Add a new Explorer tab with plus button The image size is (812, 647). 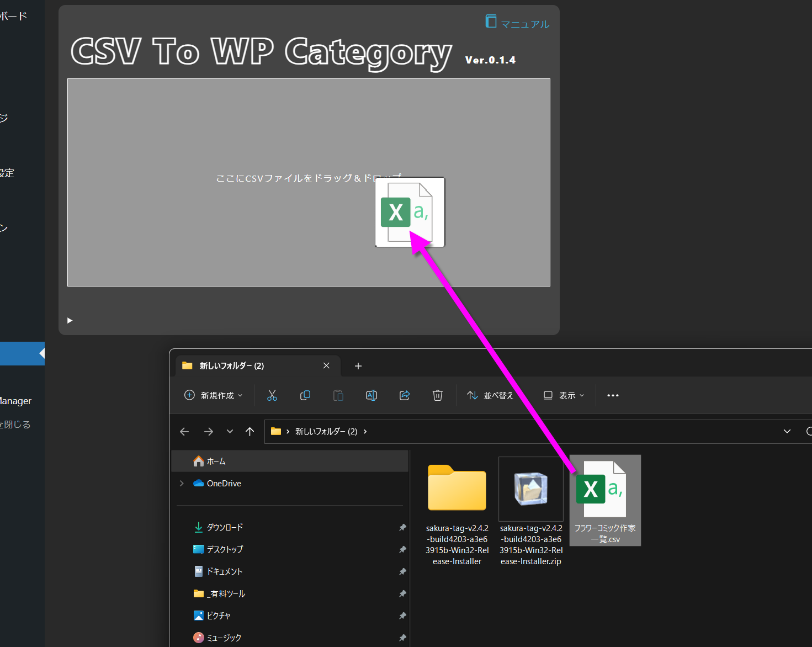click(x=358, y=366)
